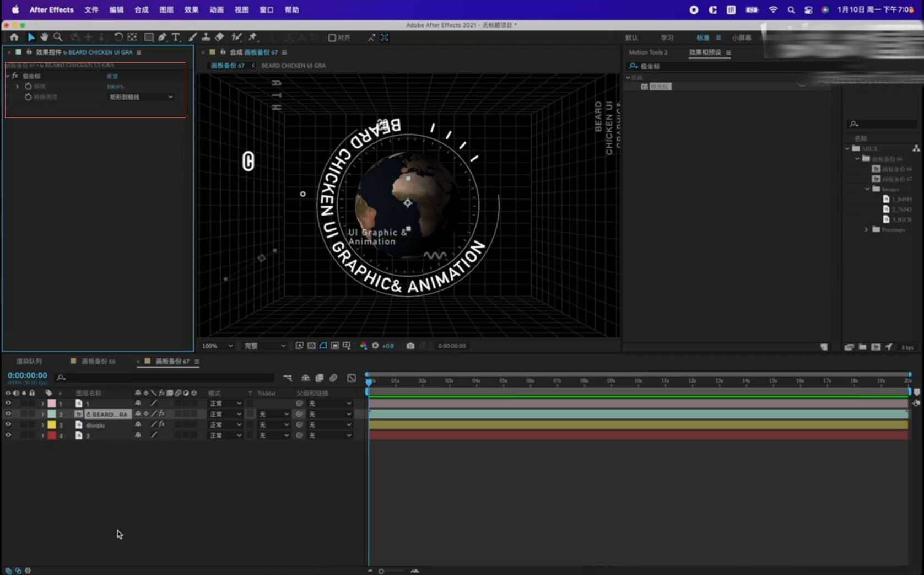The width and height of the screenshot is (924, 575).
Task: Select the 默认 workspace
Action: point(631,37)
